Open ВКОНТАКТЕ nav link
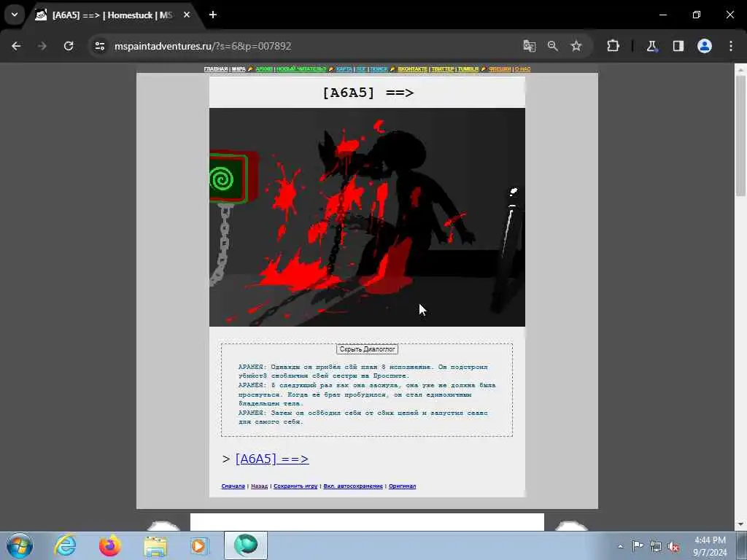Image resolution: width=747 pixels, height=560 pixels. (x=413, y=69)
